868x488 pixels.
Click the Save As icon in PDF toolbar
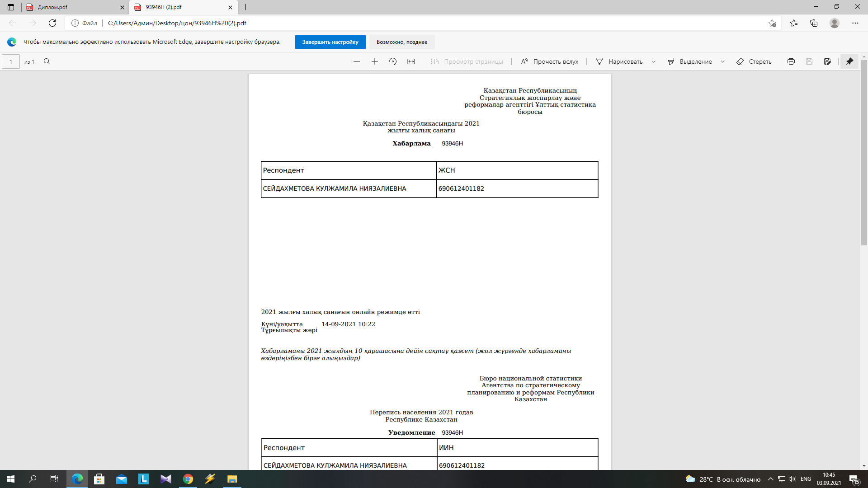[827, 61]
